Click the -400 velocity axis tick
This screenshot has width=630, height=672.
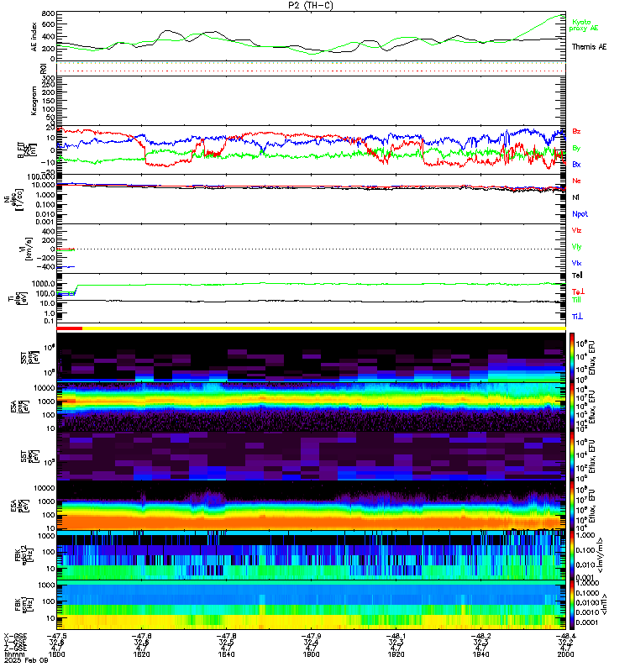(45, 267)
